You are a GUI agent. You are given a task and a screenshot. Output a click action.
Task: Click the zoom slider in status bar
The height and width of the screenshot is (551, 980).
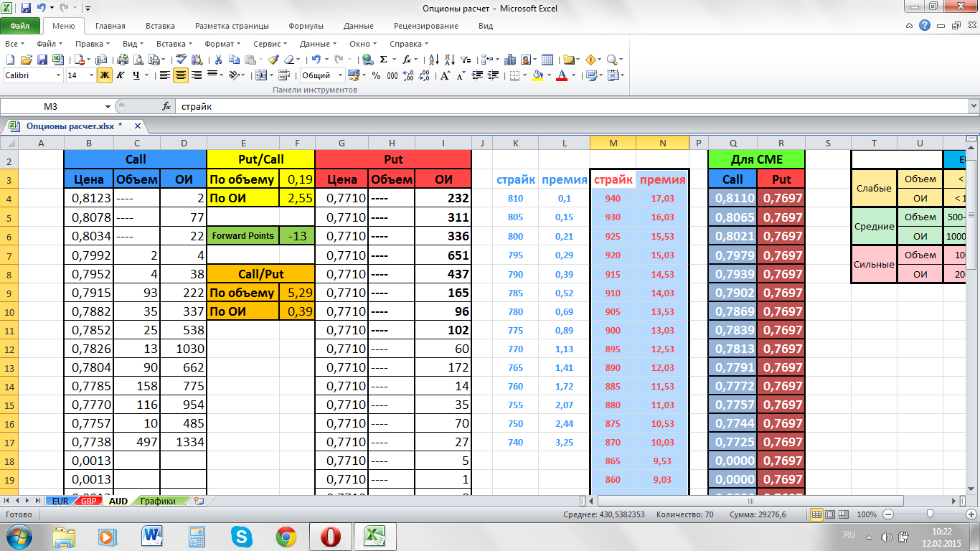[930, 514]
